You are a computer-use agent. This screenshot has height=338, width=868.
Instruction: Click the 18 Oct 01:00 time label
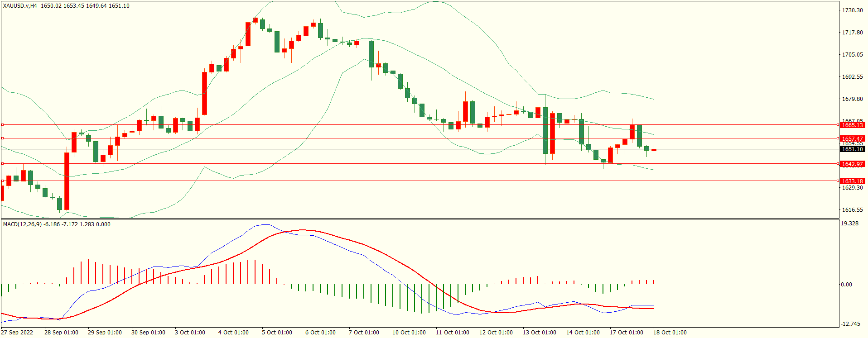670,332
